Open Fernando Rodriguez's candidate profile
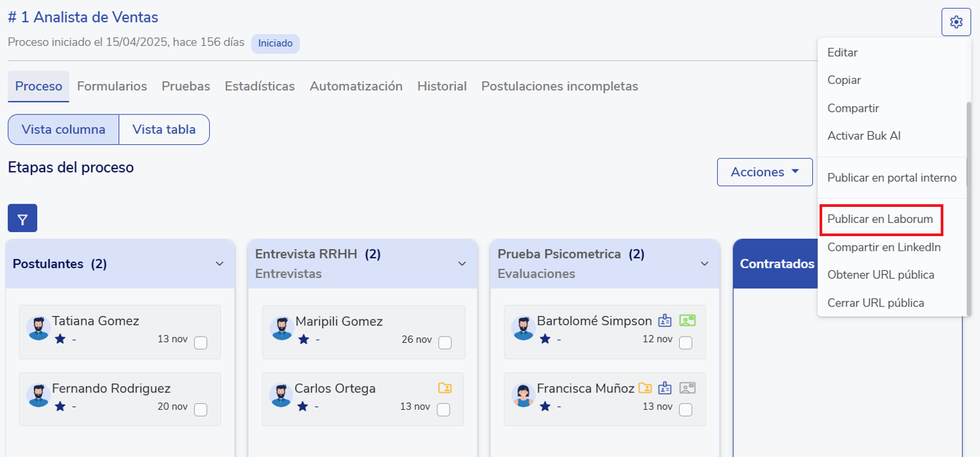 tap(111, 388)
